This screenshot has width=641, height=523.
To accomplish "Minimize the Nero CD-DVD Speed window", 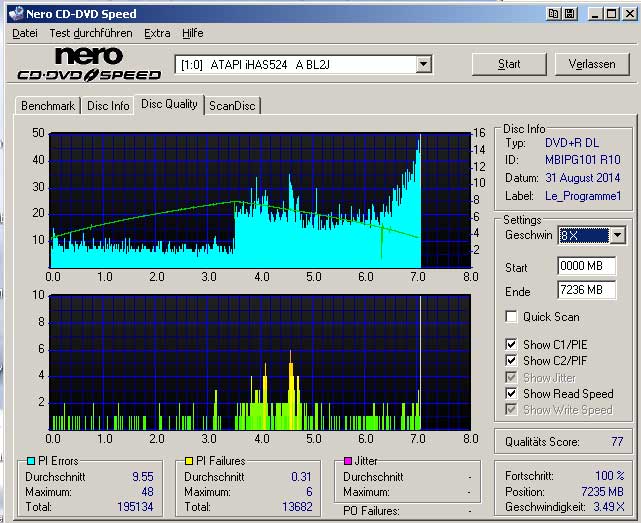I will point(595,14).
